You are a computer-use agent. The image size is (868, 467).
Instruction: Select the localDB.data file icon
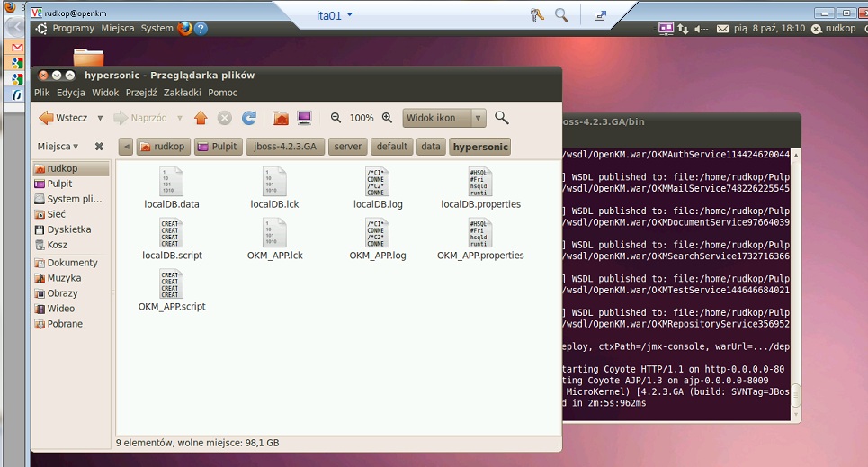[171, 181]
